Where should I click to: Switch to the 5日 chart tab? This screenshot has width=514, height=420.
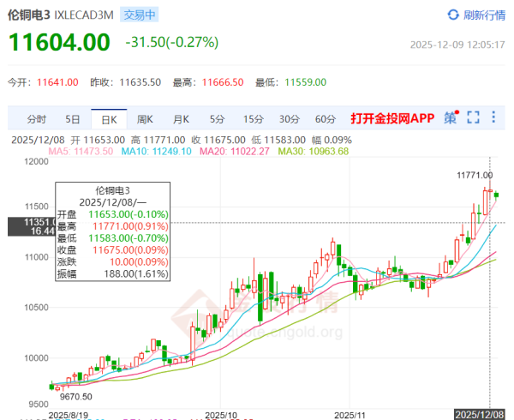(x=73, y=119)
